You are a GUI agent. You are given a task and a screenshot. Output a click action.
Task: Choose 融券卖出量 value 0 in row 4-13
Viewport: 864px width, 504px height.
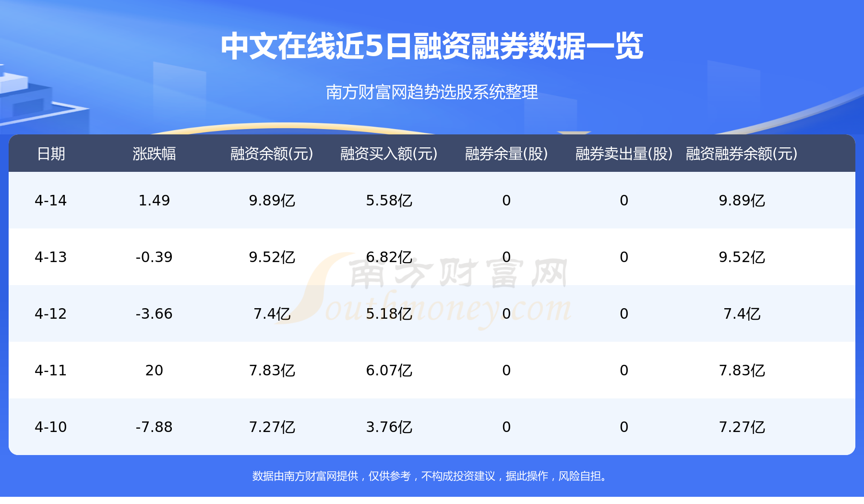tap(624, 257)
